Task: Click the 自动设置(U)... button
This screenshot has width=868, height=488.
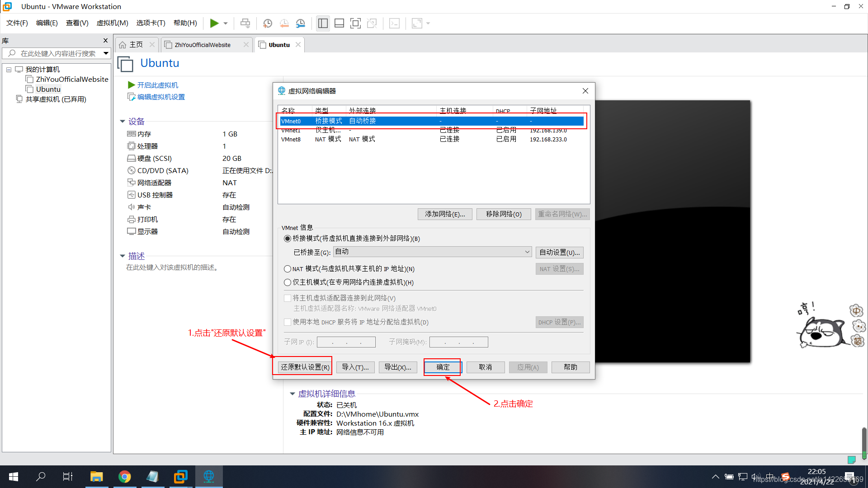Action: coord(560,252)
